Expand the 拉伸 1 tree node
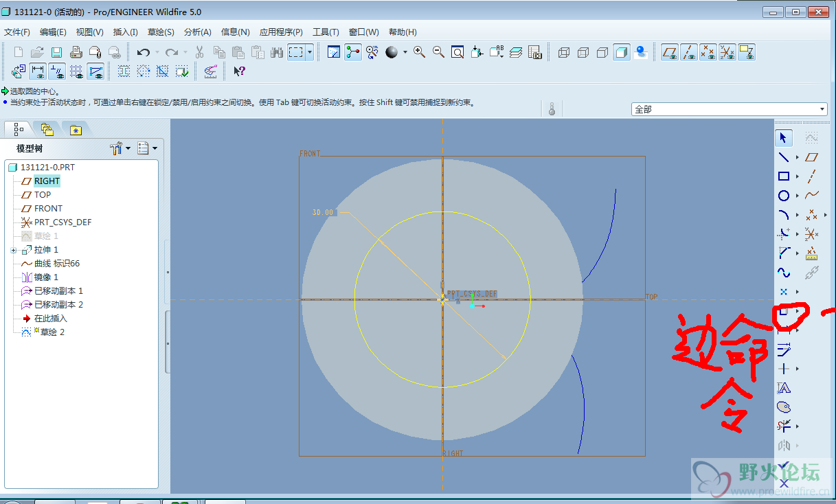Screen dimensions: 836x504 click(14, 250)
